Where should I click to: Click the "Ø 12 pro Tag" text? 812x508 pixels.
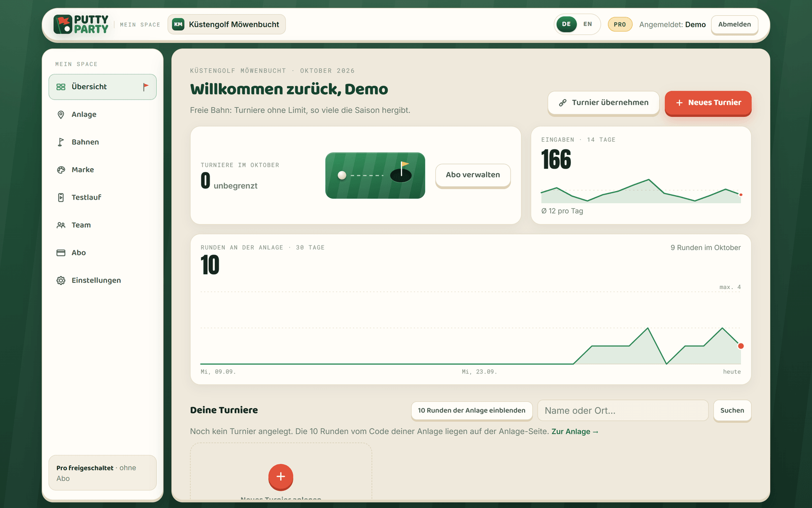point(562,211)
